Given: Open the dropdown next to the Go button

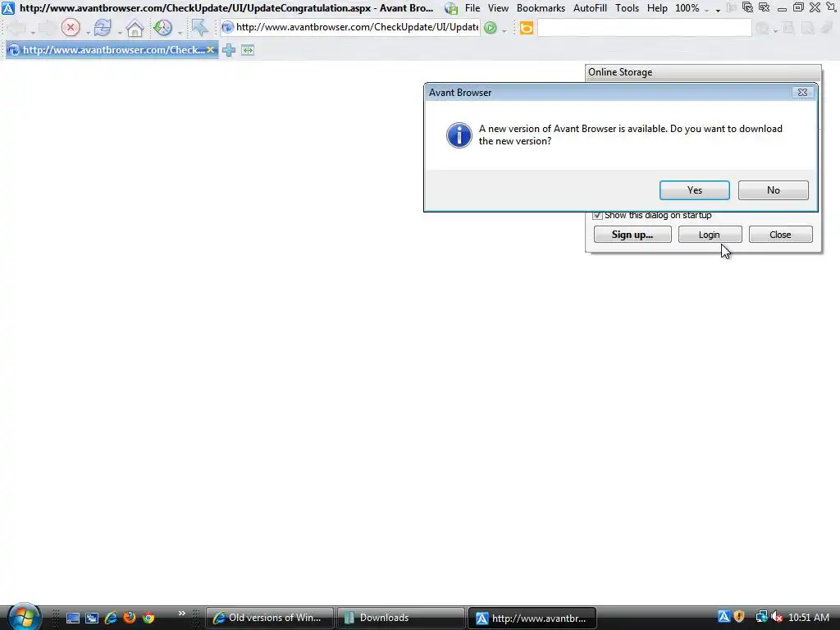Looking at the screenshot, I should point(504,31).
